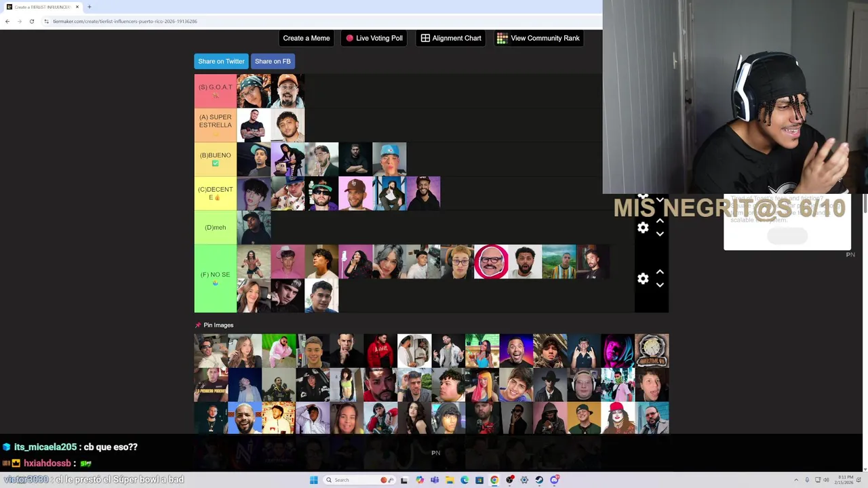Open Discord from the taskbar

click(554, 480)
